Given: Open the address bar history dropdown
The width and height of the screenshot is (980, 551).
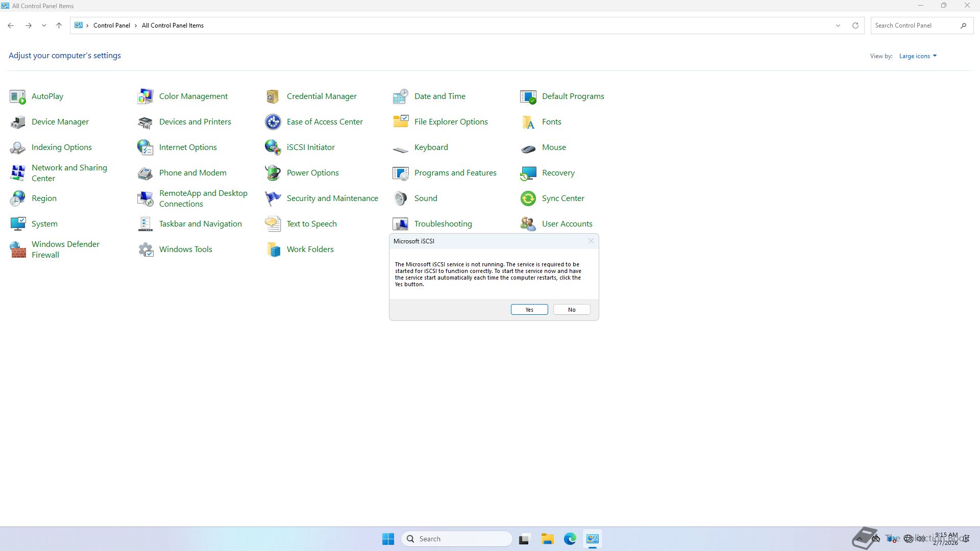Looking at the screenshot, I should 838,26.
